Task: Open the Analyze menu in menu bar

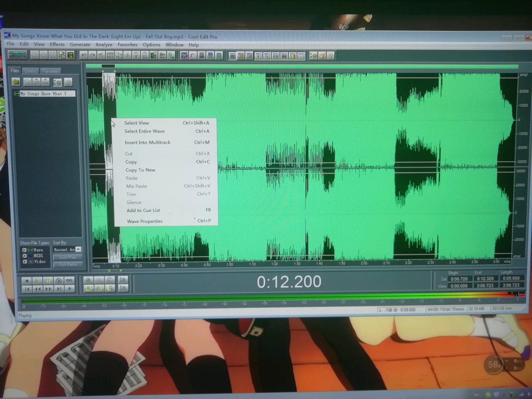Action: click(104, 45)
